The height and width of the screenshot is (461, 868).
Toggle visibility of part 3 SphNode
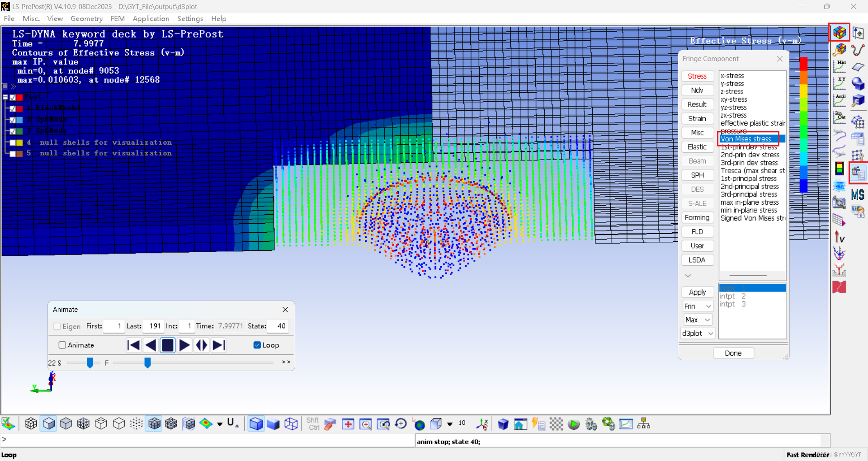[13, 131]
